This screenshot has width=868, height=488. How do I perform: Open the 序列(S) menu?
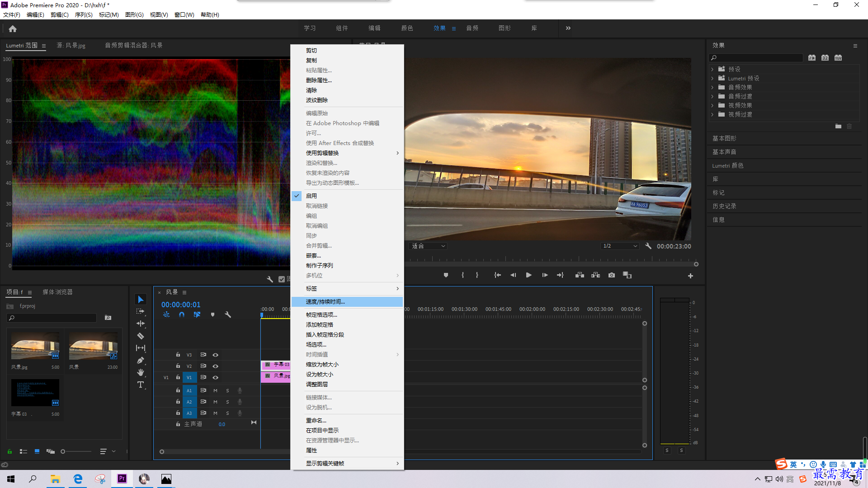click(84, 15)
